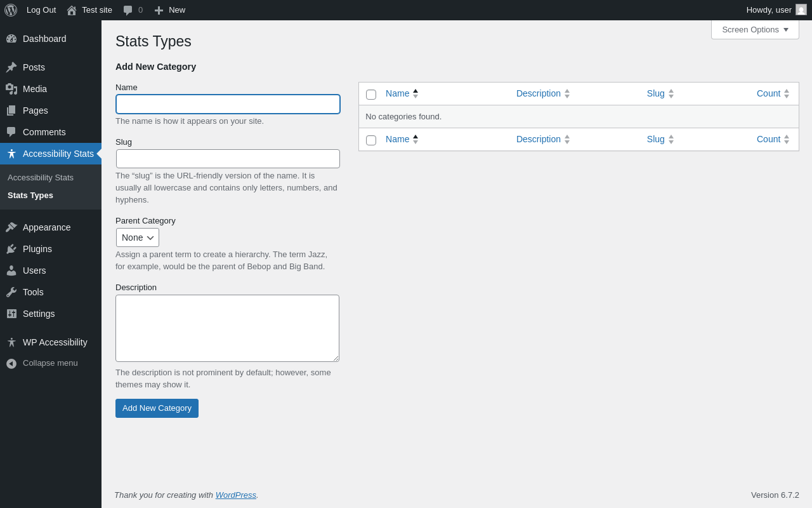Screen dimensions: 812x508
Task: Open the Stats Types submenu item
Action: [x=30, y=195]
